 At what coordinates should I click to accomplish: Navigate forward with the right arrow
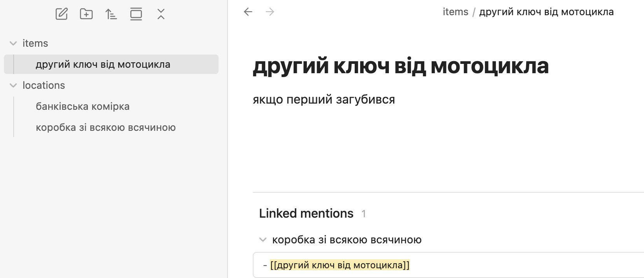point(270,12)
